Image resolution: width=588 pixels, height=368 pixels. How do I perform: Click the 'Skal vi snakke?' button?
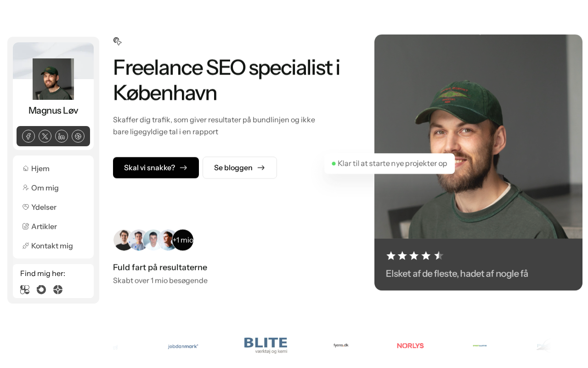[156, 168]
